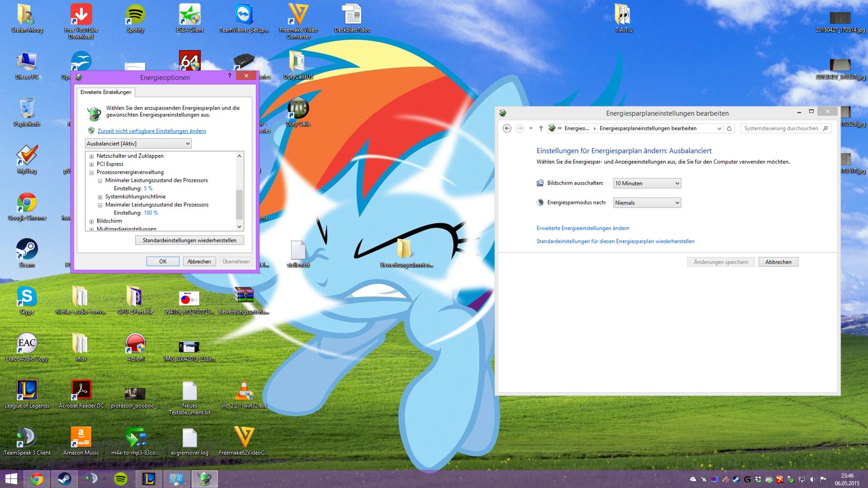Viewport: 868px width, 488px height.
Task: Click help question mark in Energieoptionen title
Action: (230, 76)
